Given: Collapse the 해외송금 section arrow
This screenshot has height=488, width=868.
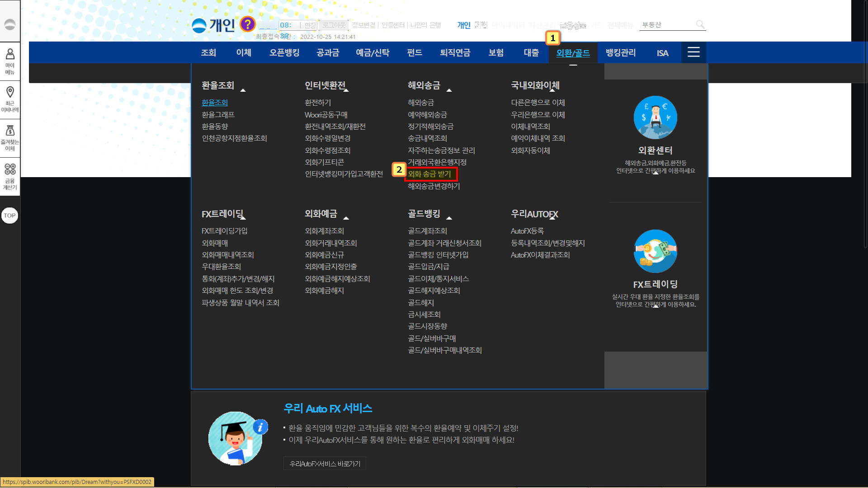Looking at the screenshot, I should click(449, 90).
